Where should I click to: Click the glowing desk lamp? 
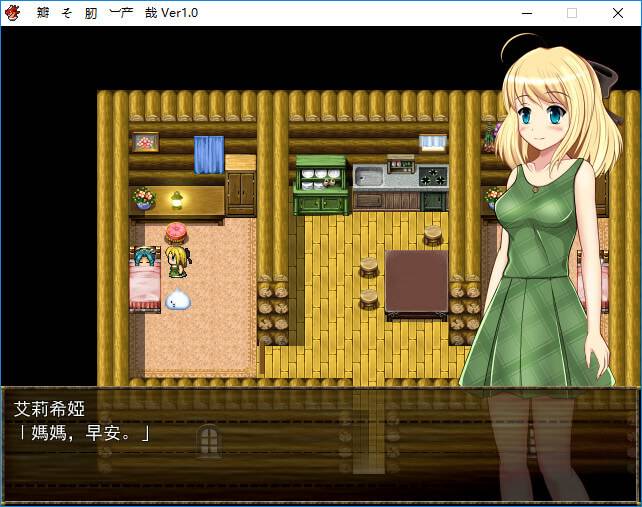pyautogui.click(x=177, y=199)
